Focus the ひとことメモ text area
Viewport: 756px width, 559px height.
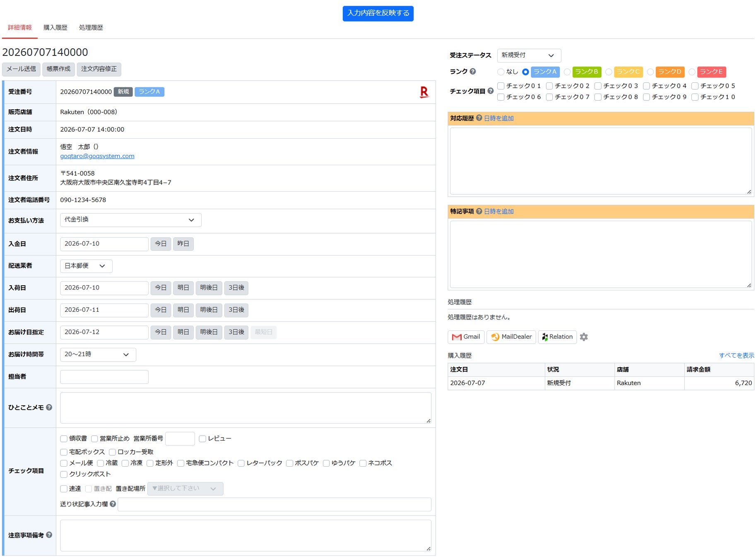(x=246, y=408)
